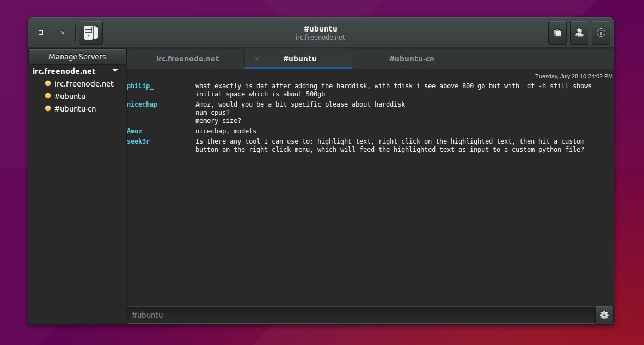Click philip_'s message about adding the harddisk
This screenshot has width=644, height=345.
point(394,90)
